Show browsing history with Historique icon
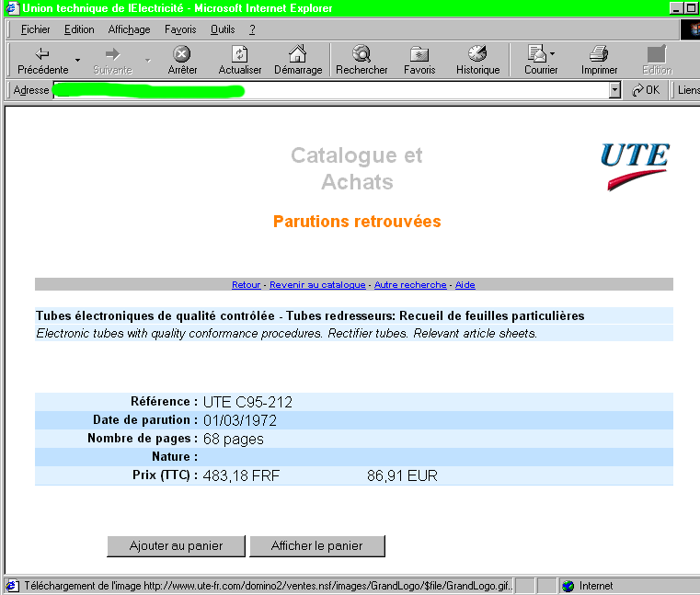Image resolution: width=700 pixels, height=595 pixels. pyautogui.click(x=477, y=54)
